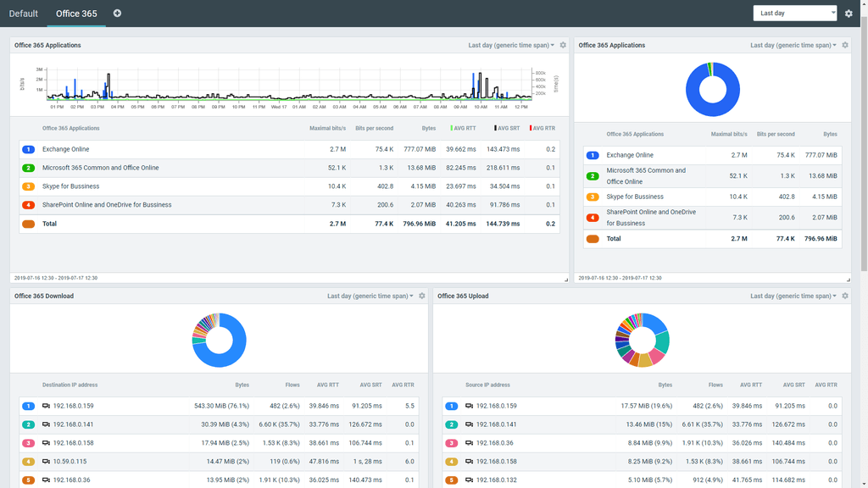Expand time span dropdown in Office 365 Upload
This screenshot has width=868, height=488.
tap(793, 297)
